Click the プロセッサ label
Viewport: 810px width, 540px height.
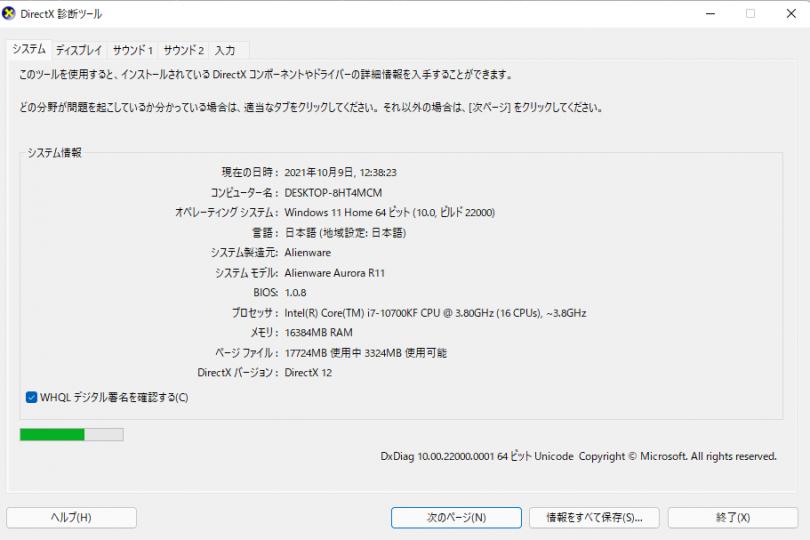click(255, 313)
